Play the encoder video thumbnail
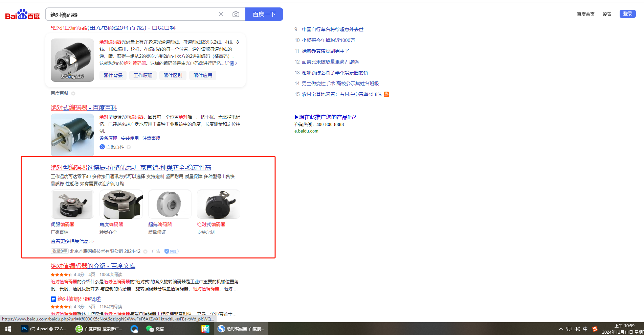The width and height of the screenshot is (644, 335). [72, 60]
